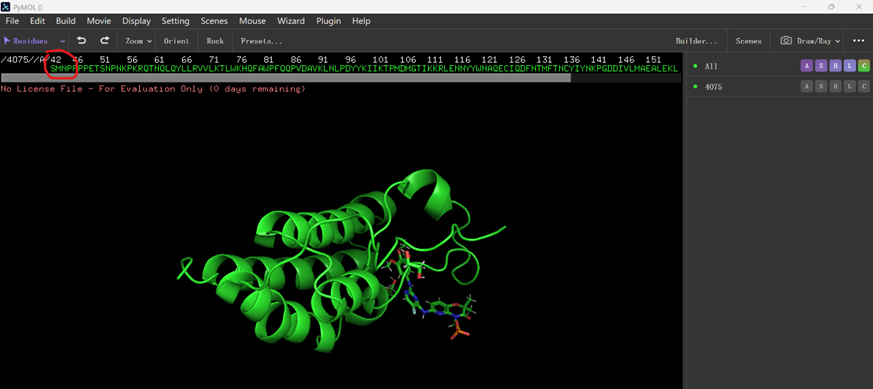Open the Help menu

pos(361,21)
